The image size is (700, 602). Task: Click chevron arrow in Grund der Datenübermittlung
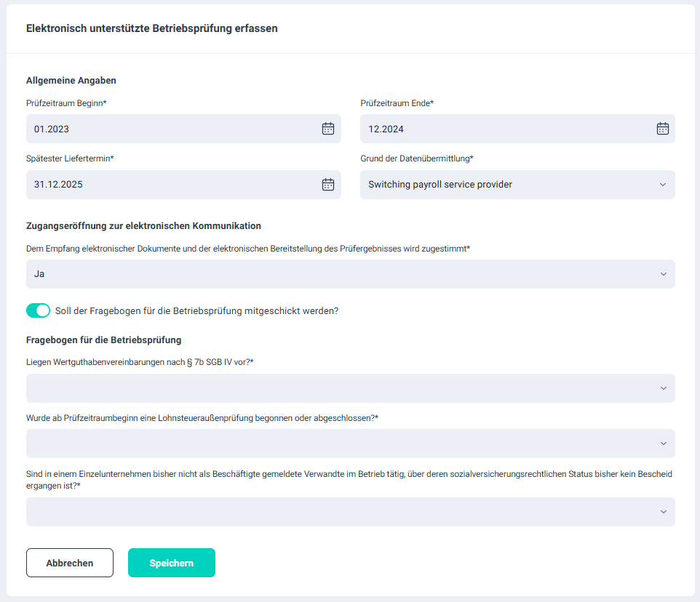pos(663,185)
